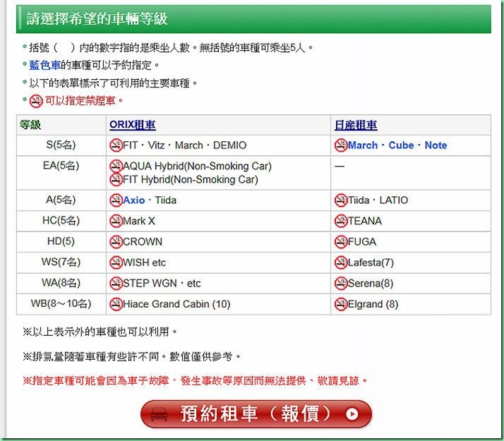Click the no-smoking icon beside March · Cube · Note
This screenshot has height=441, width=504.
tap(341, 145)
